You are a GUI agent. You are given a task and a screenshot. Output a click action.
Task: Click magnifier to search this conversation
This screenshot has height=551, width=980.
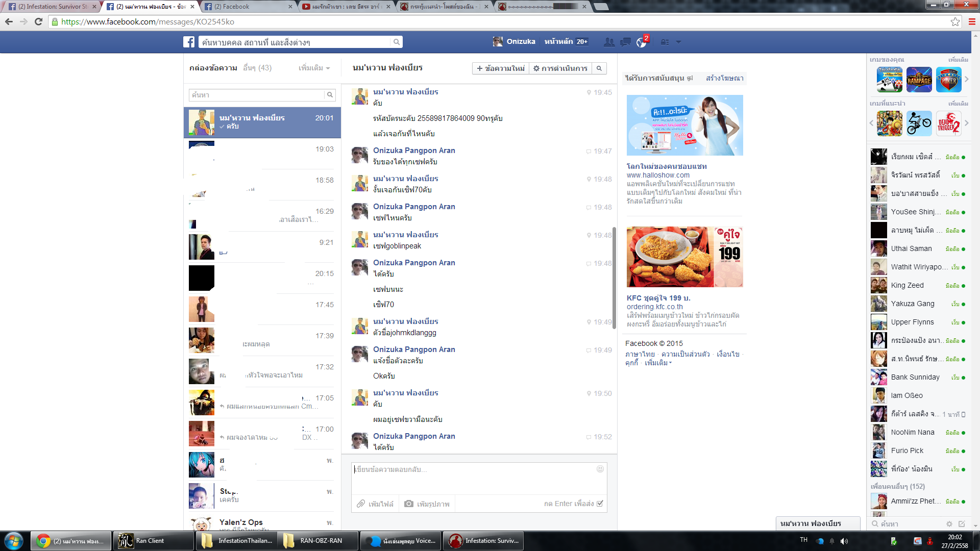599,68
